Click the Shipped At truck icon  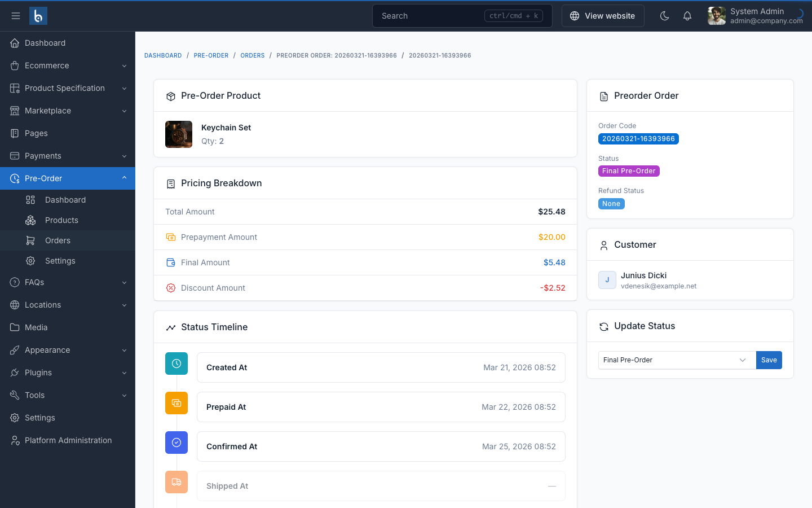176,482
